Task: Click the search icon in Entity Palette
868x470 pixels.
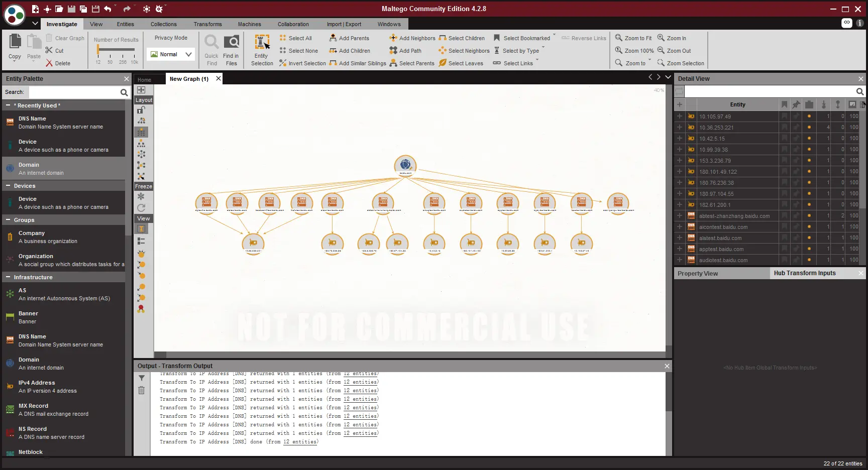Action: pyautogui.click(x=124, y=92)
